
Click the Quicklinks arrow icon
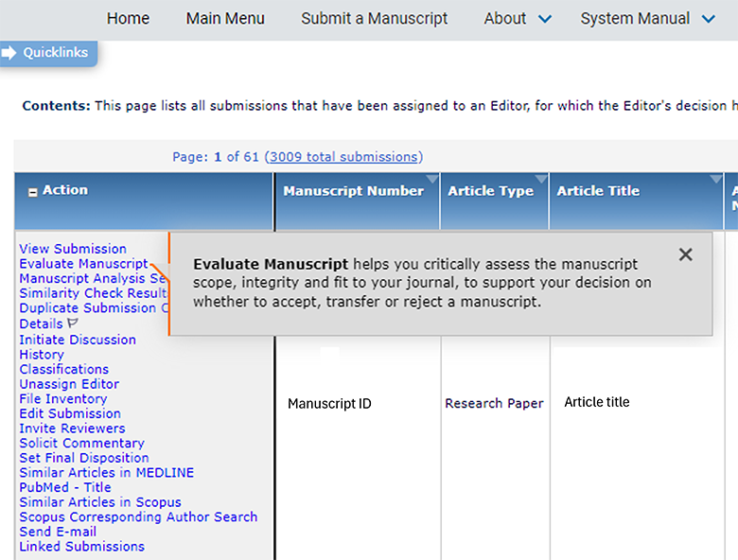[9, 52]
